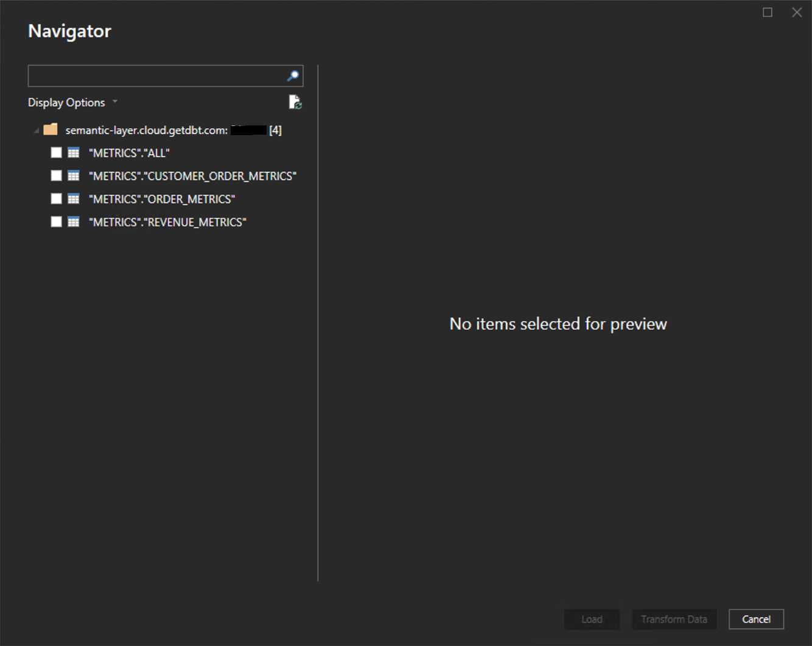Screen dimensions: 812x646
Task: Click the Transform Data button
Action: (x=674, y=619)
